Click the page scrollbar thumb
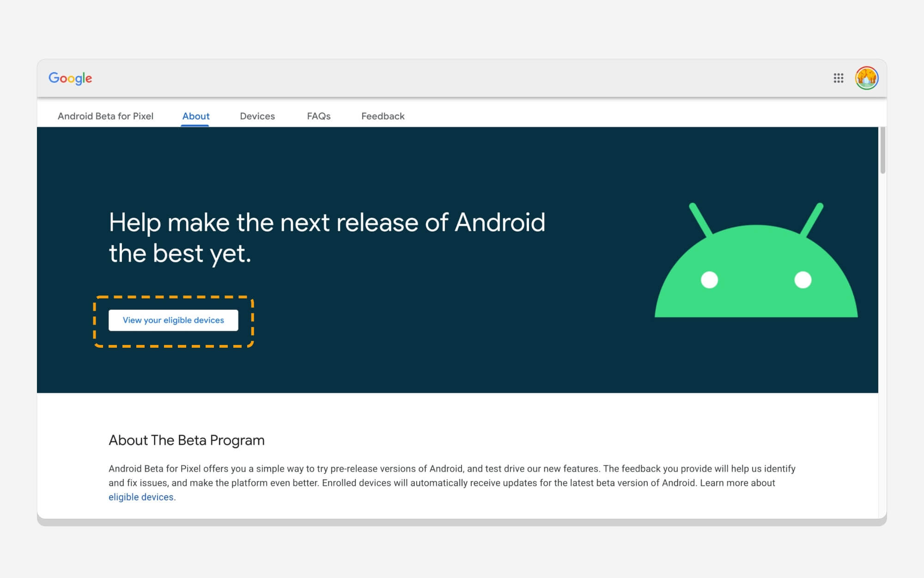The width and height of the screenshot is (924, 578). (882, 150)
